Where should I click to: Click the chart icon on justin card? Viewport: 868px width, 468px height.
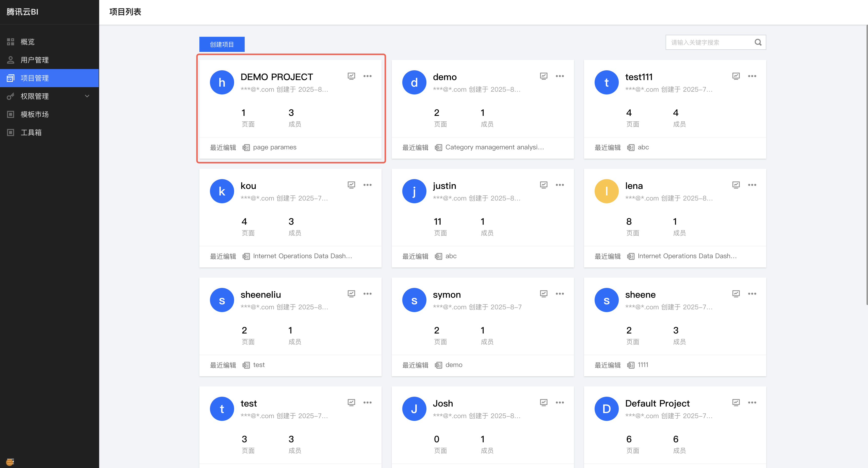pyautogui.click(x=544, y=185)
